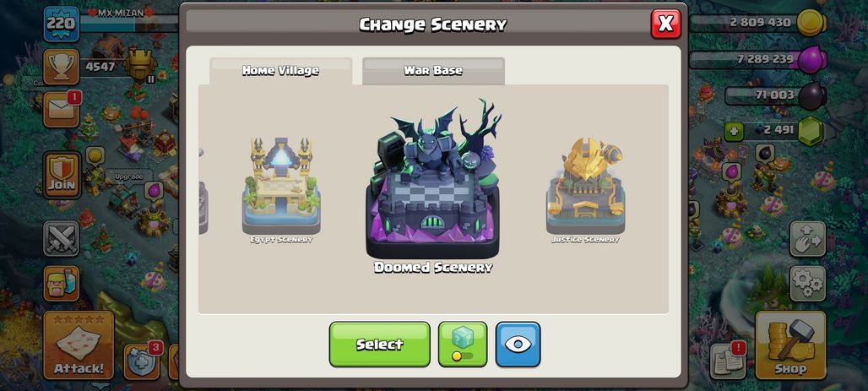The height and width of the screenshot is (391, 868).
Task: Open the mail inbox envelope
Action: click(x=61, y=109)
